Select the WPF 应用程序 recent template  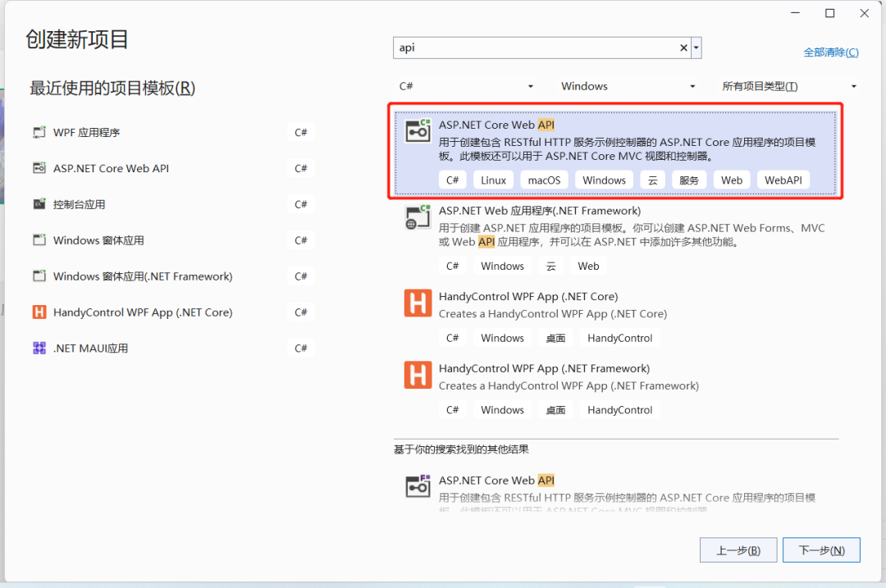[x=172, y=132]
